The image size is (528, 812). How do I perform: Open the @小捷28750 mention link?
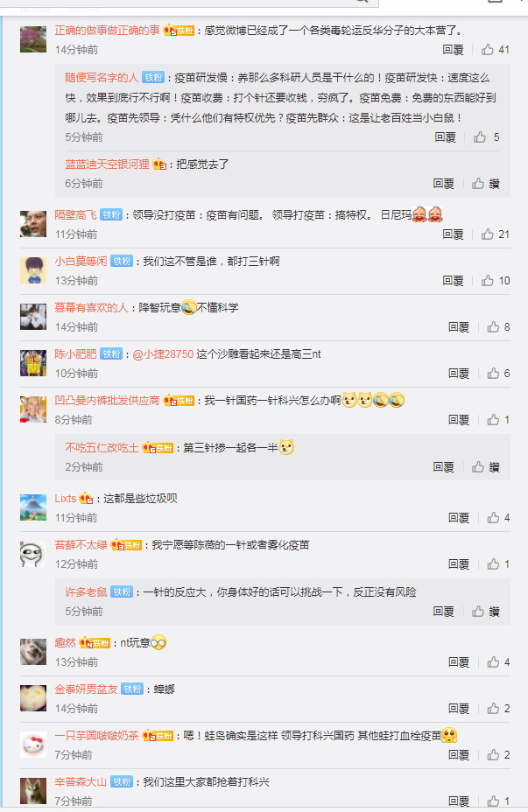[x=163, y=354]
